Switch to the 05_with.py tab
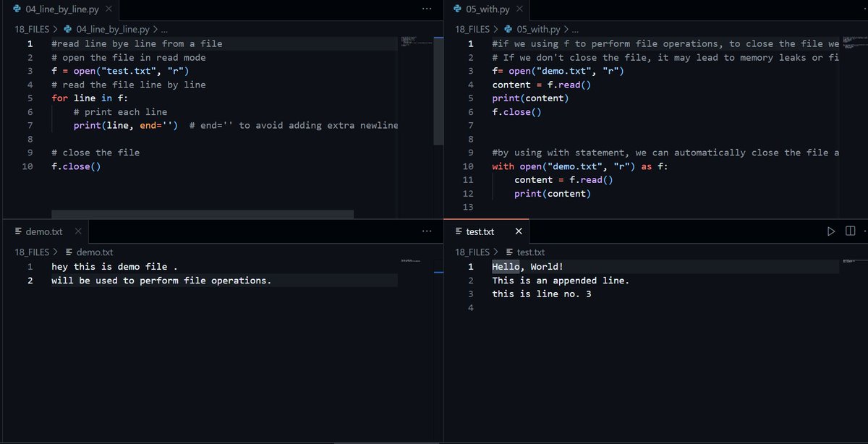Image resolution: width=868 pixels, height=444 pixels. [486, 9]
